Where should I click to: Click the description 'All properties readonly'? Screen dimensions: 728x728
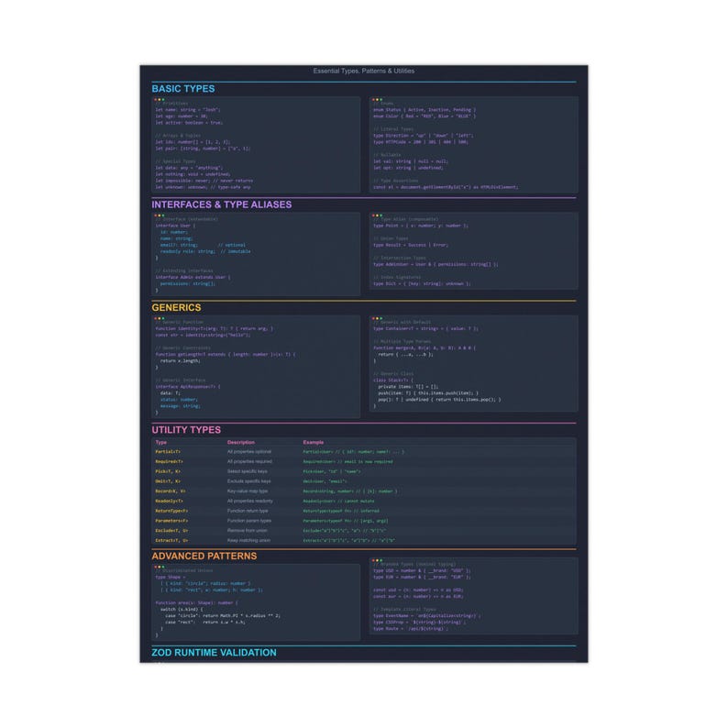tap(250, 501)
